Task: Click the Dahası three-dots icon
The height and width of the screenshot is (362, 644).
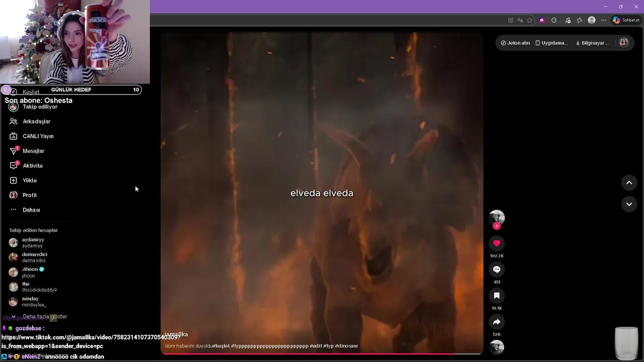Action: (x=14, y=210)
